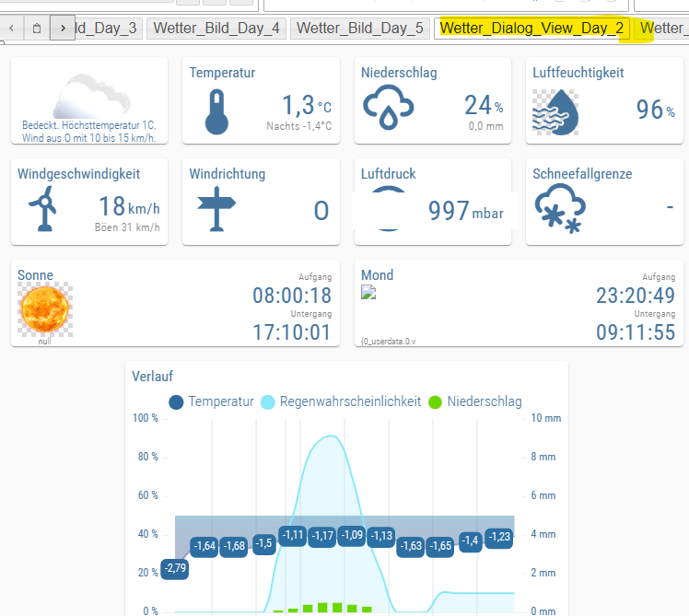Click the Bedeckt forecast description text
The height and width of the screenshot is (616, 689).
[x=89, y=132]
